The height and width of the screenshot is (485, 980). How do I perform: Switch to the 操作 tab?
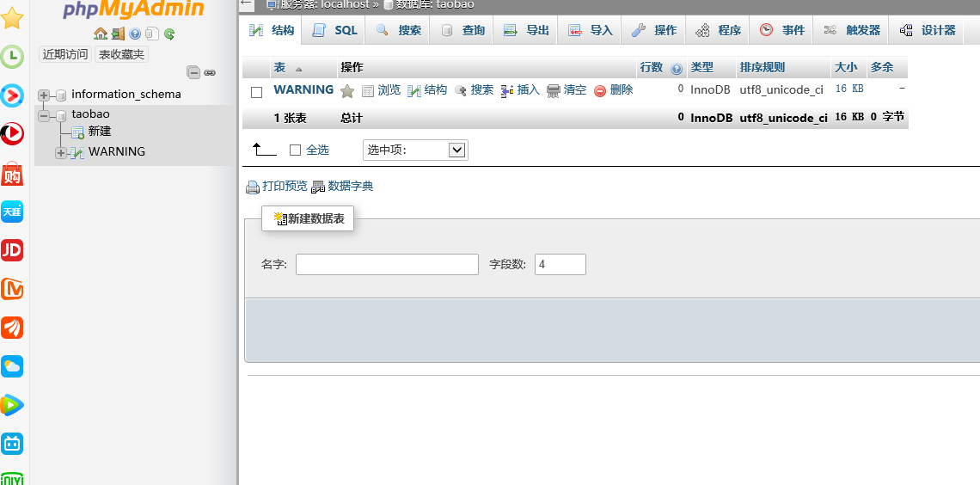click(x=654, y=30)
